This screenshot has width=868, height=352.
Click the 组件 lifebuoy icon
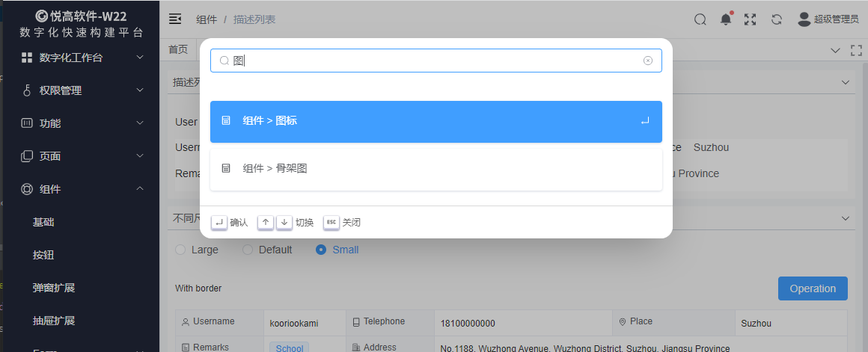(27, 189)
